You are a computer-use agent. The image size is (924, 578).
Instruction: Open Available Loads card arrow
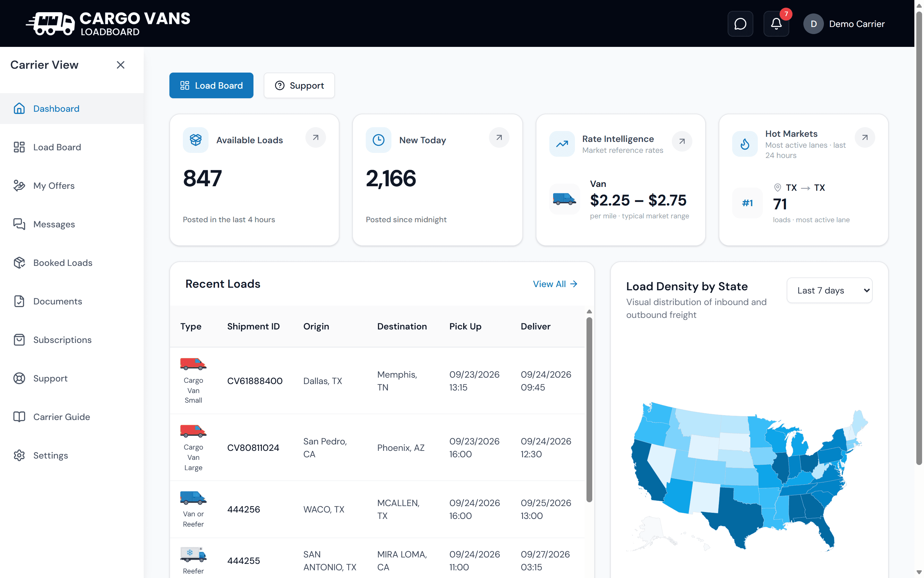[x=315, y=138]
